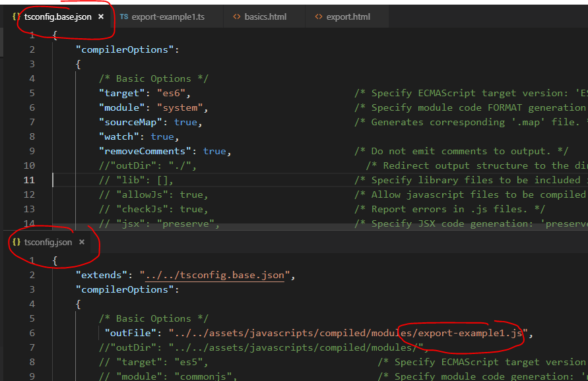
Task: Click line number 6 in the lower editor
Action: 32,333
